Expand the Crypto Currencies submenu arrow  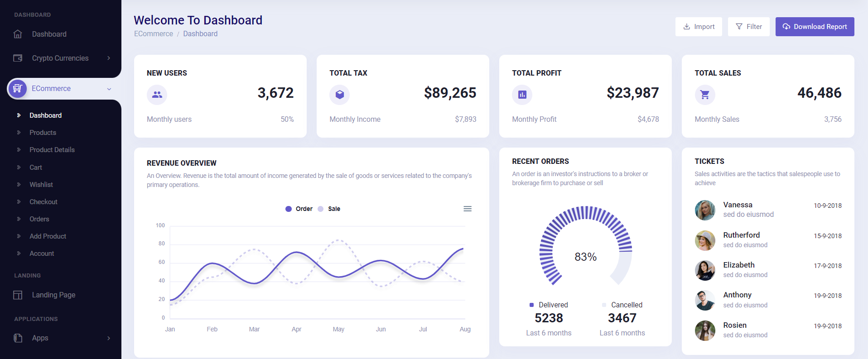(109, 58)
